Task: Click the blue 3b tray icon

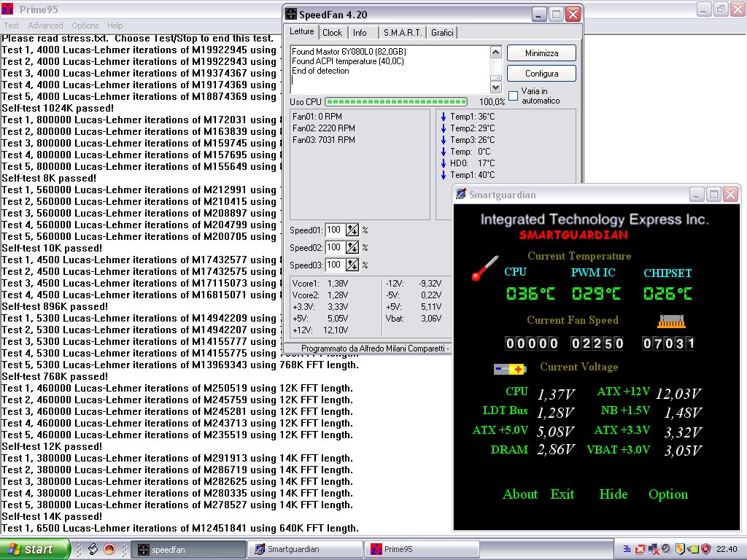Action: coord(627,549)
